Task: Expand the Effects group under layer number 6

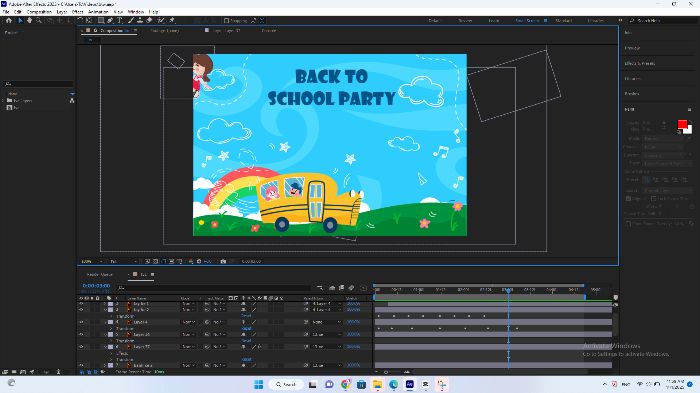Action: pyautogui.click(x=112, y=353)
